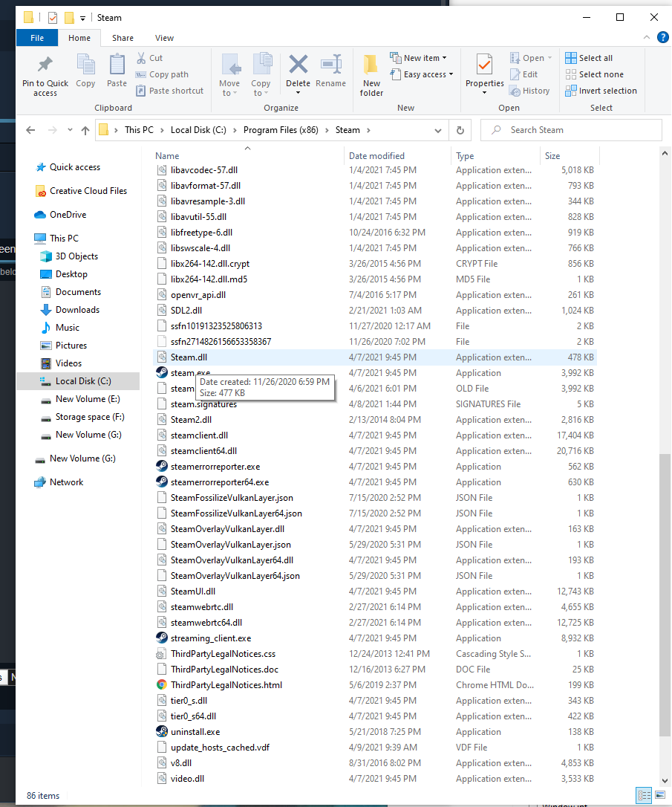This screenshot has height=807, width=672.
Task: Click Edit in the Open group
Action: [524, 74]
